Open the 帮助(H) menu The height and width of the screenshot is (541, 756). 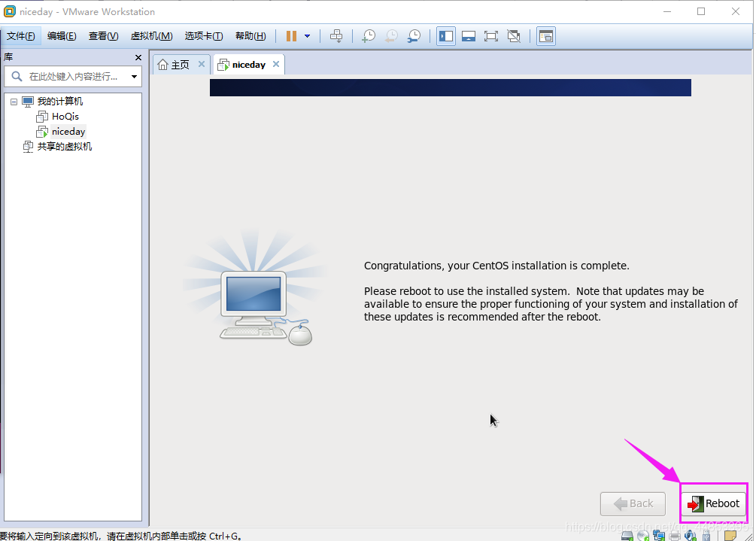click(250, 36)
